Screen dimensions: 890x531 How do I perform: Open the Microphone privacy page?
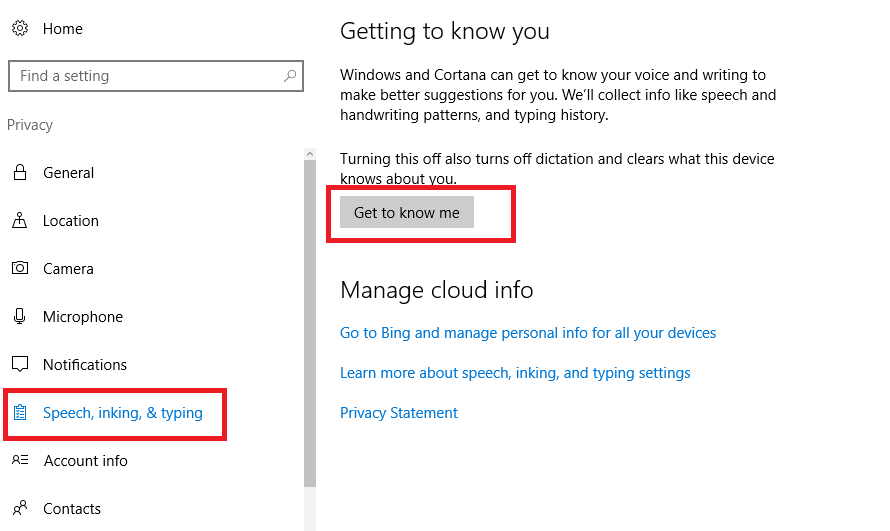click(x=83, y=317)
